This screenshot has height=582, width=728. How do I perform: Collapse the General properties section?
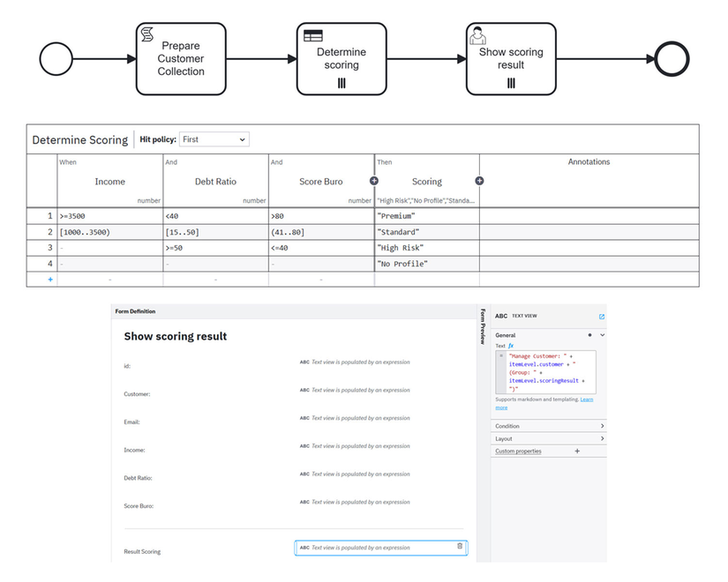click(x=602, y=335)
